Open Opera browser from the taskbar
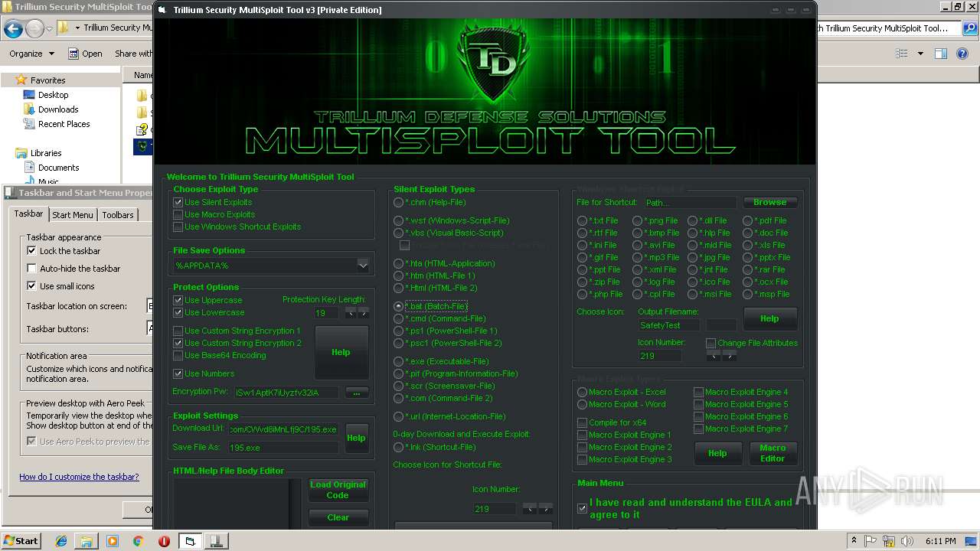The image size is (980, 551). click(x=164, y=541)
